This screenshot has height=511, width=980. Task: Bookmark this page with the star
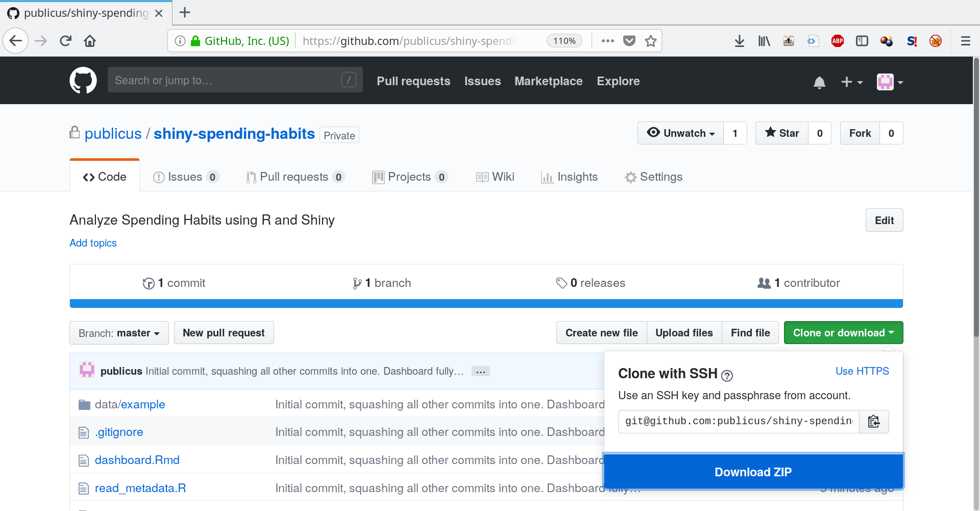650,41
